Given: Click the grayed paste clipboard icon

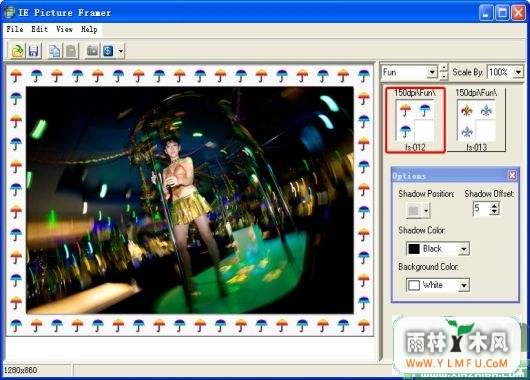Looking at the screenshot, I should click(x=71, y=51).
